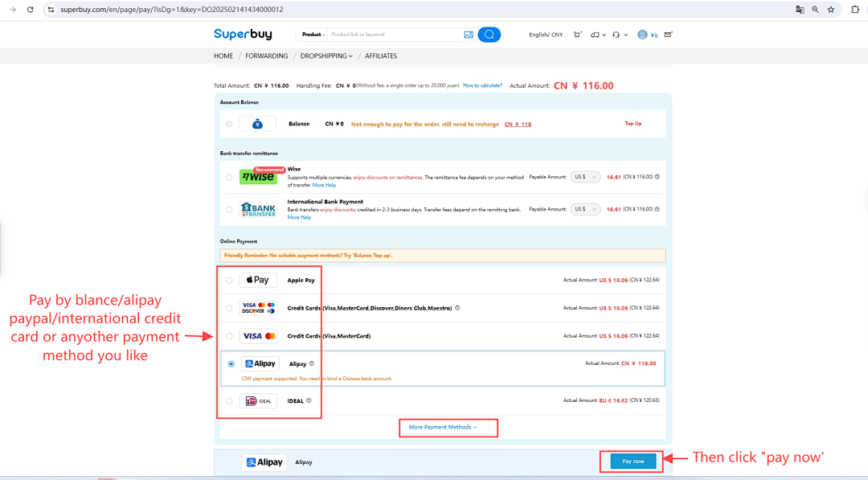Open the customer service headset icon
This screenshot has height=480, width=868.
click(x=616, y=35)
